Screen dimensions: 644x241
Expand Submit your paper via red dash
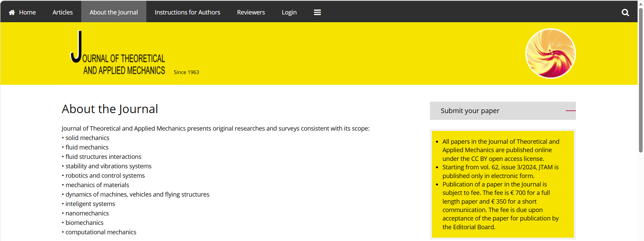(570, 111)
